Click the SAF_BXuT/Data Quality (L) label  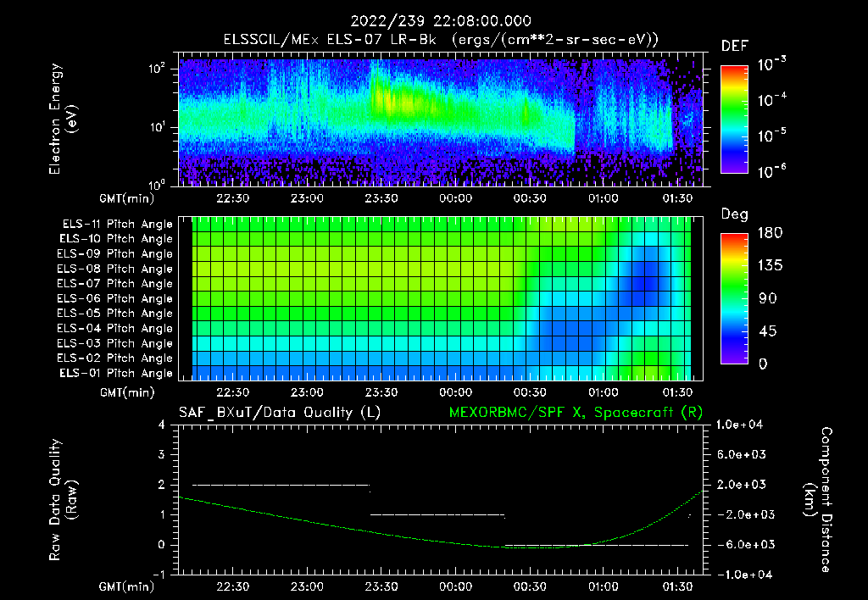click(280, 413)
